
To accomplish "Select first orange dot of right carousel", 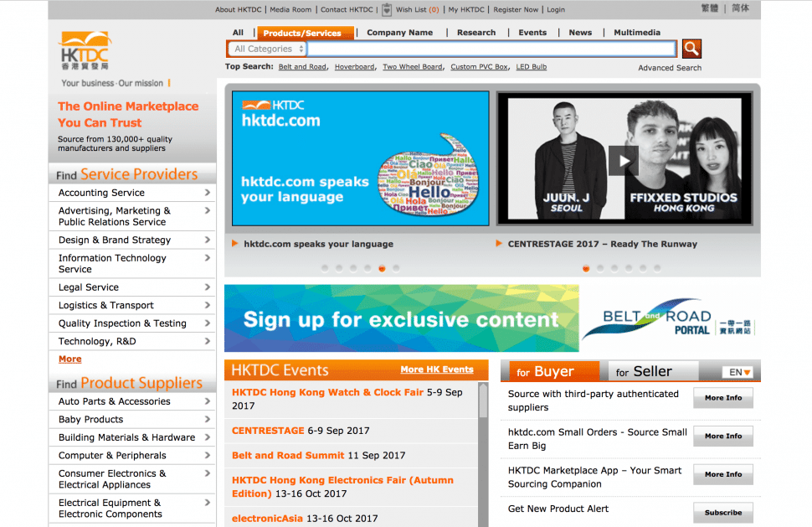I will click(586, 268).
